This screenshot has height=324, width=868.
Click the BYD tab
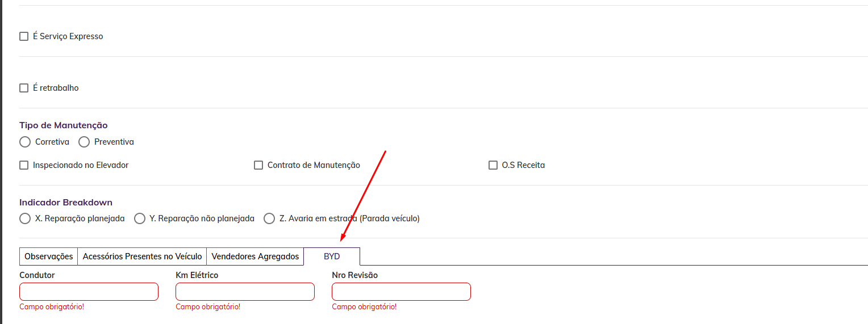pyautogui.click(x=332, y=256)
